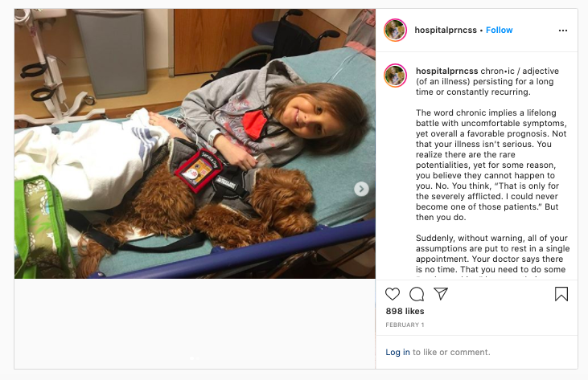Advance to the next photo with the arrow
This screenshot has height=380, width=588.
(x=361, y=189)
